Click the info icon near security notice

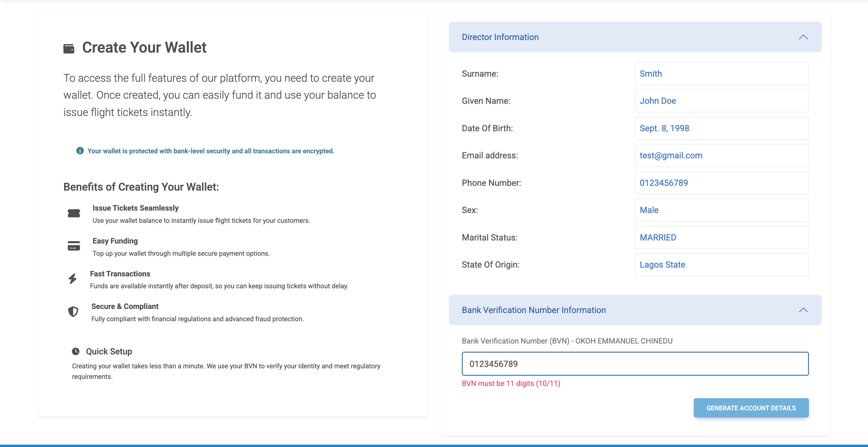80,151
